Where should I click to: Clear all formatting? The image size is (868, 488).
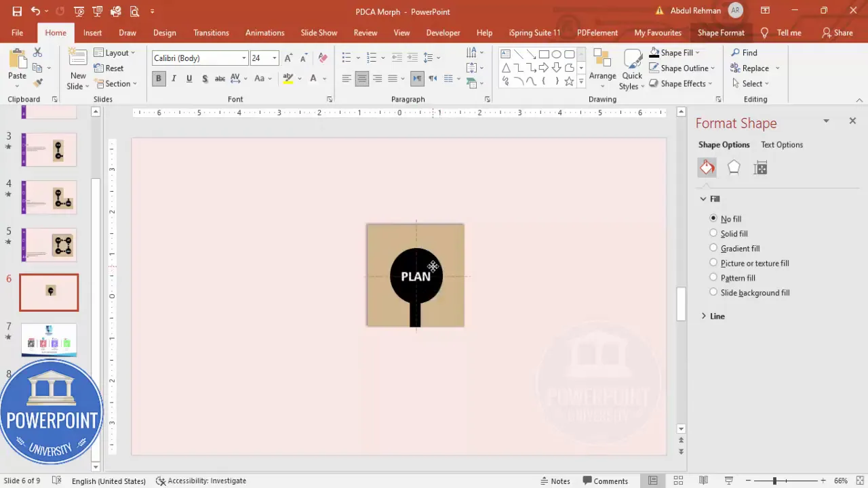(x=323, y=58)
